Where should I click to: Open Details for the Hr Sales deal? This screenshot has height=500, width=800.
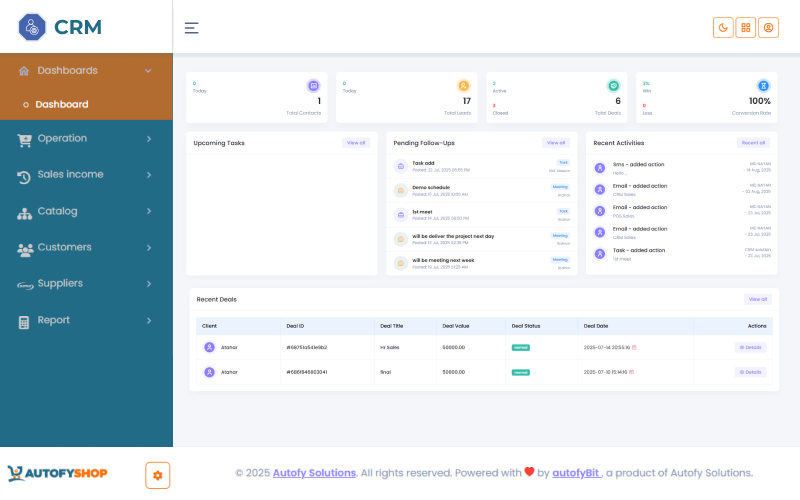751,347
